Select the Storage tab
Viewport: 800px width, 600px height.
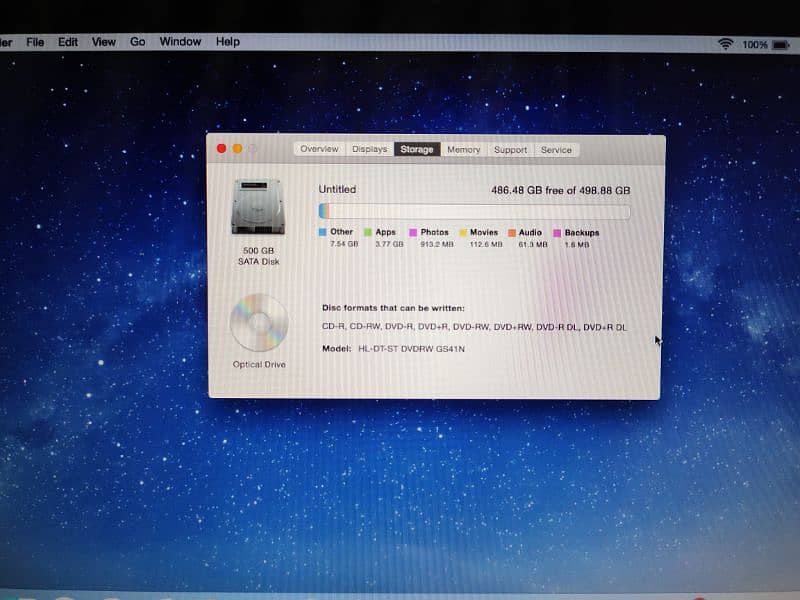pos(417,149)
